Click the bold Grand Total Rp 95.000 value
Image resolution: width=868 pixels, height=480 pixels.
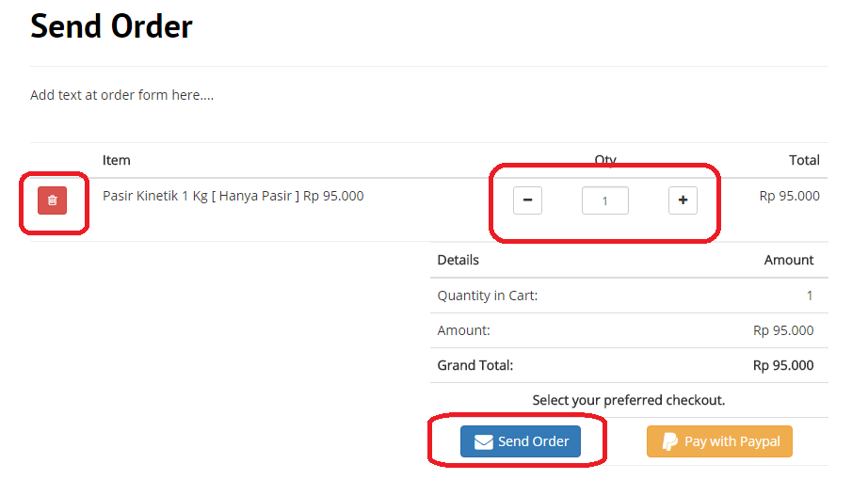[783, 365]
